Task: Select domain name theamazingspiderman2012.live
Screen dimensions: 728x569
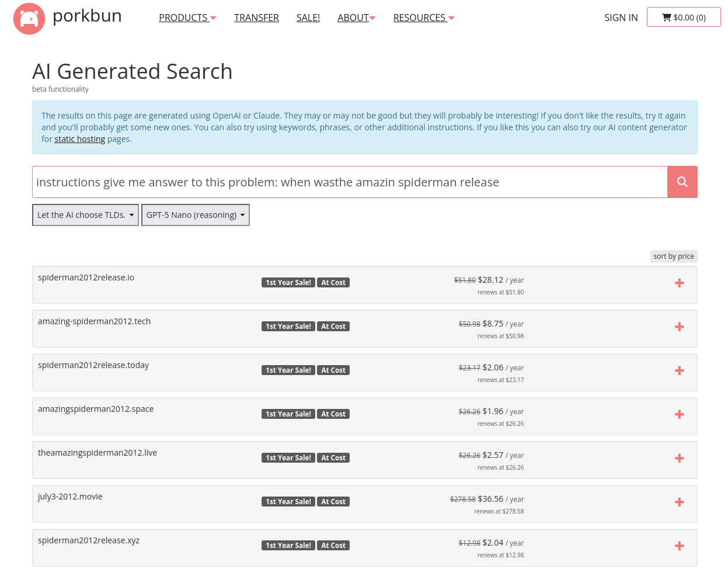Action: (x=97, y=453)
